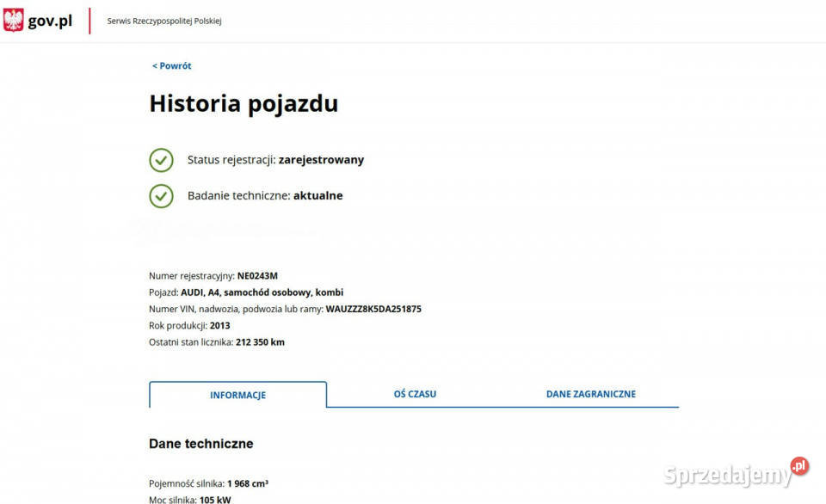Click the Polish eagle emblem logo
Image resolution: width=826 pixels, height=504 pixels.
14,21
